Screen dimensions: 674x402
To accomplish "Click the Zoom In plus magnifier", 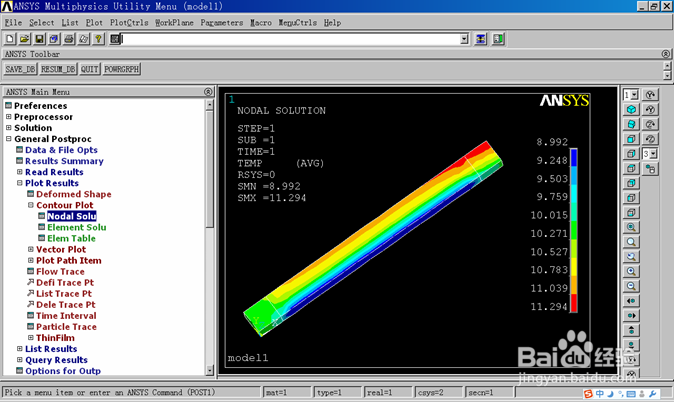I will [631, 271].
